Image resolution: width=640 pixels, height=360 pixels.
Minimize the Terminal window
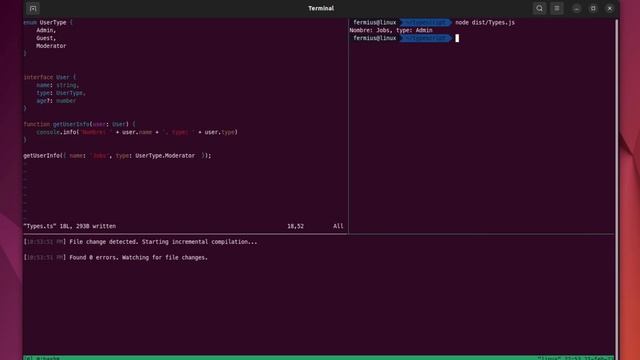tap(576, 8)
